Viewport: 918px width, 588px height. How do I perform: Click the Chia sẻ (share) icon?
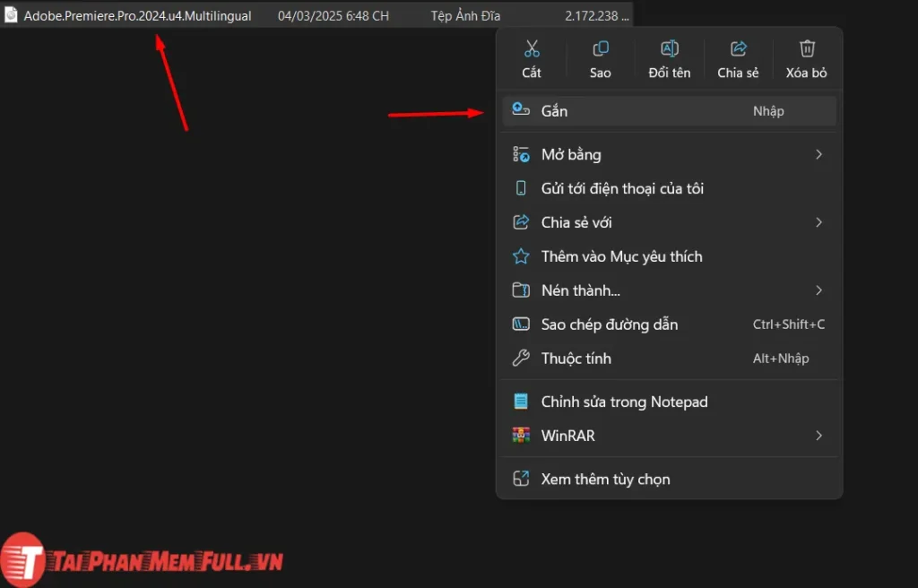739,49
